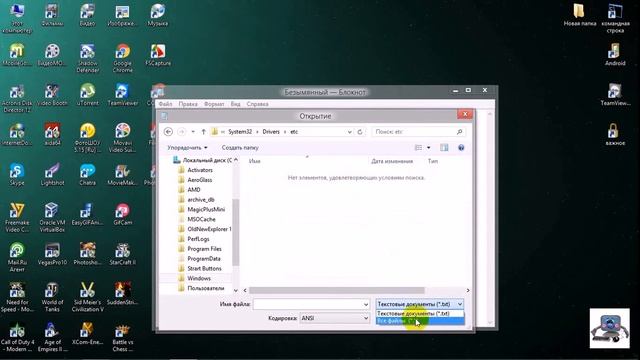This screenshot has width=640, height=360.
Task: Select the GifCam desktop icon
Action: (x=122, y=214)
